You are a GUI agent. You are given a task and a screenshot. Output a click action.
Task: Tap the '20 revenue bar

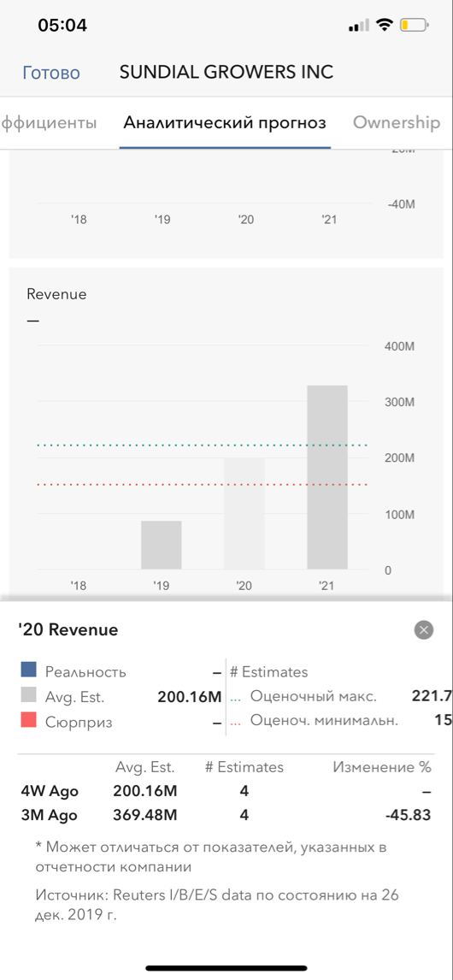[x=244, y=513]
